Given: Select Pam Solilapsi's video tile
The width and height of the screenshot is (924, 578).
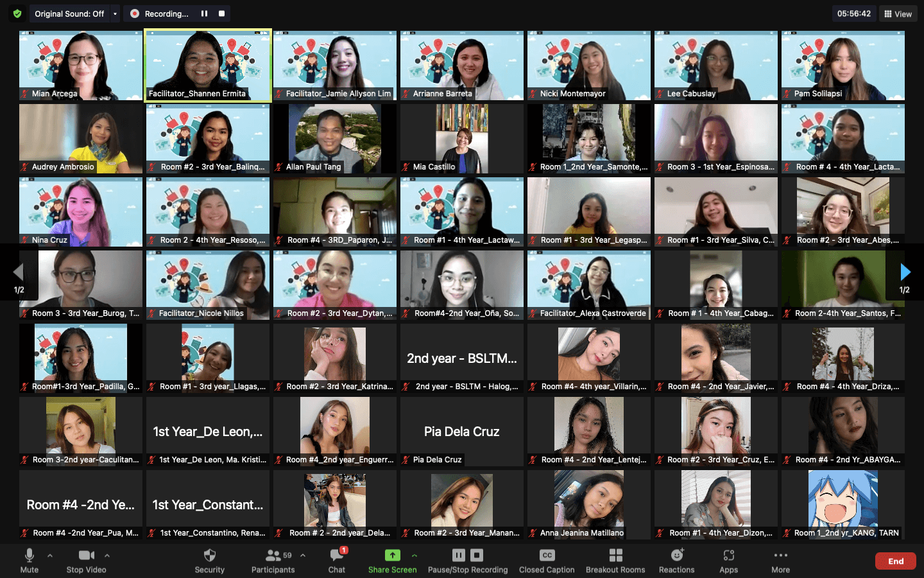Looking at the screenshot, I should pyautogui.click(x=843, y=66).
